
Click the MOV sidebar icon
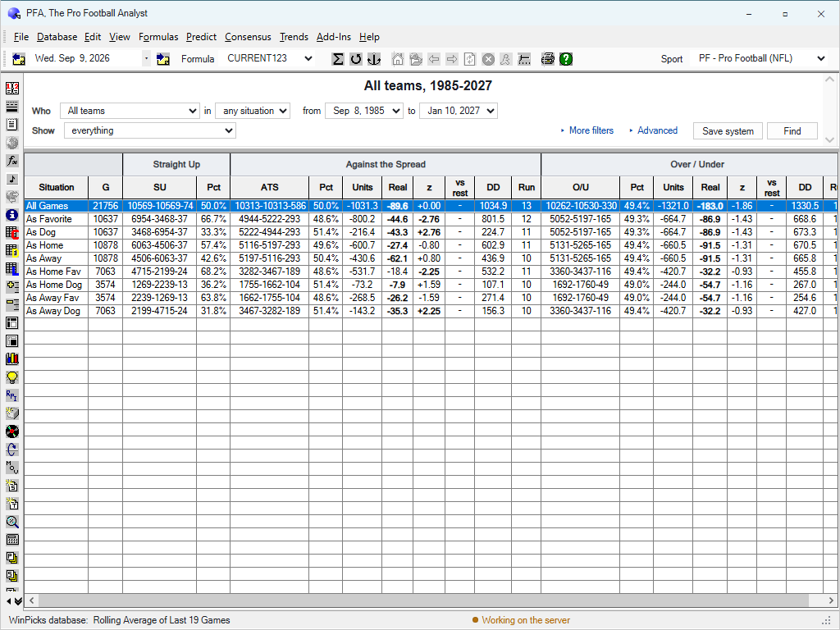click(x=11, y=468)
